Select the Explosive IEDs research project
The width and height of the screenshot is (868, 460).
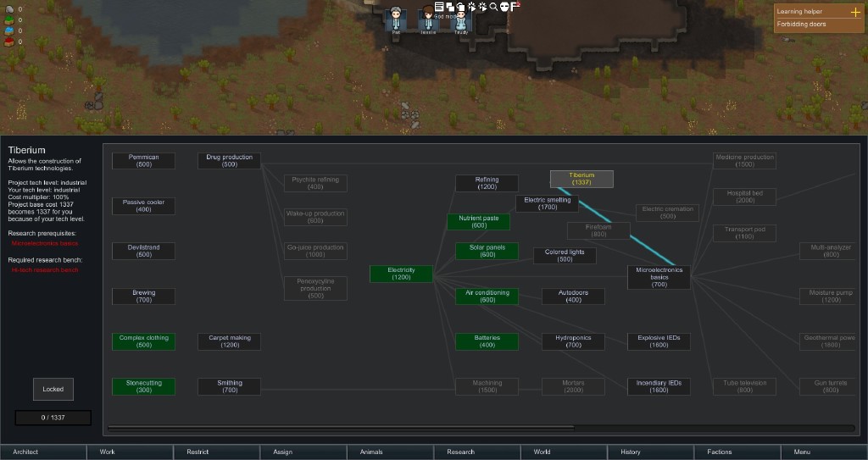click(x=659, y=341)
